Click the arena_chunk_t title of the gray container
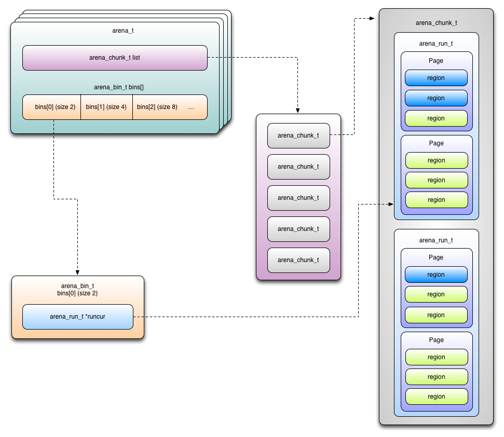Image resolution: width=504 pixels, height=437 pixels. click(436, 23)
